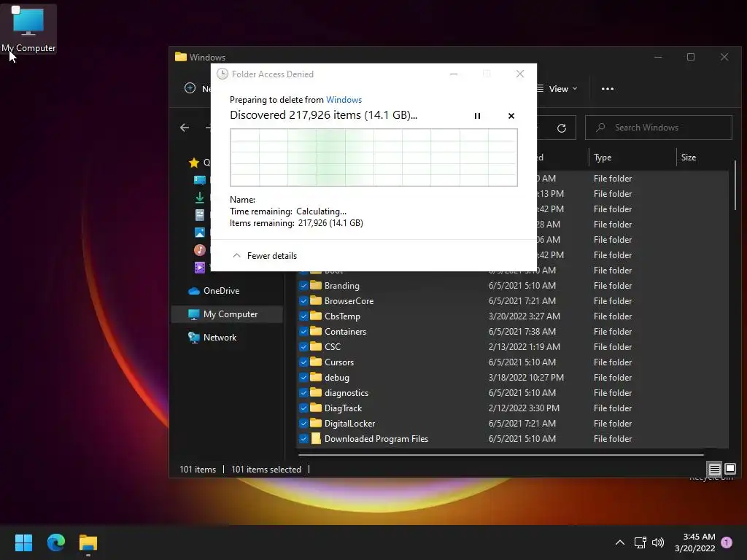Select the DigitalLocker folder name
Viewport: 747px width, 560px height.
pos(349,424)
